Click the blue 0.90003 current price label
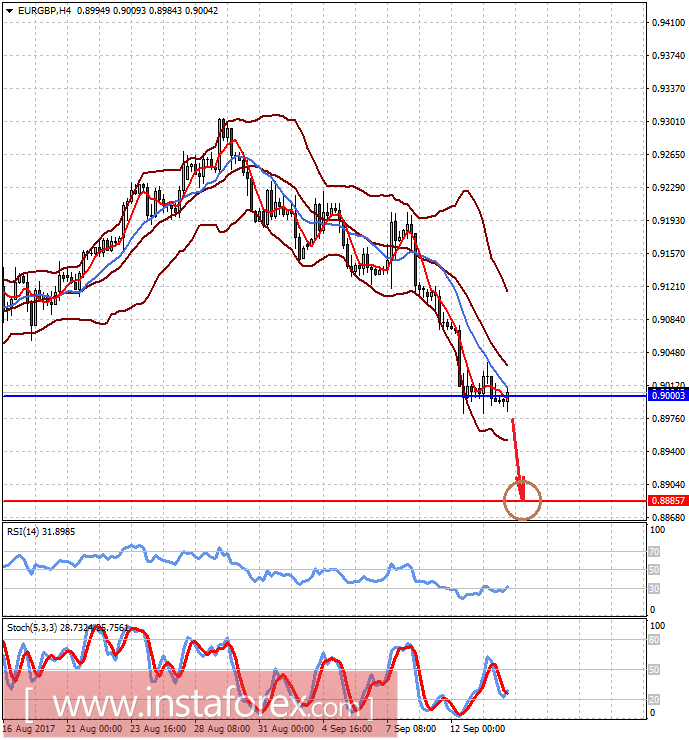The width and height of the screenshot is (689, 740). coord(668,395)
